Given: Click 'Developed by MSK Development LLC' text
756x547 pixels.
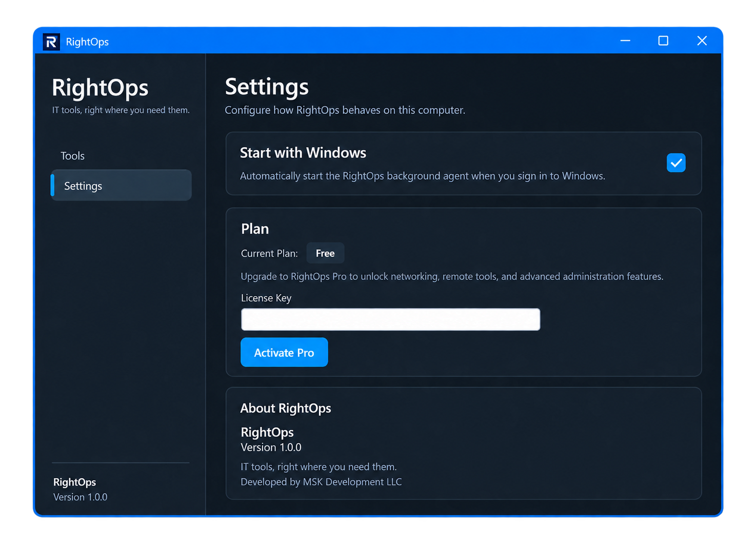Looking at the screenshot, I should click(x=321, y=482).
